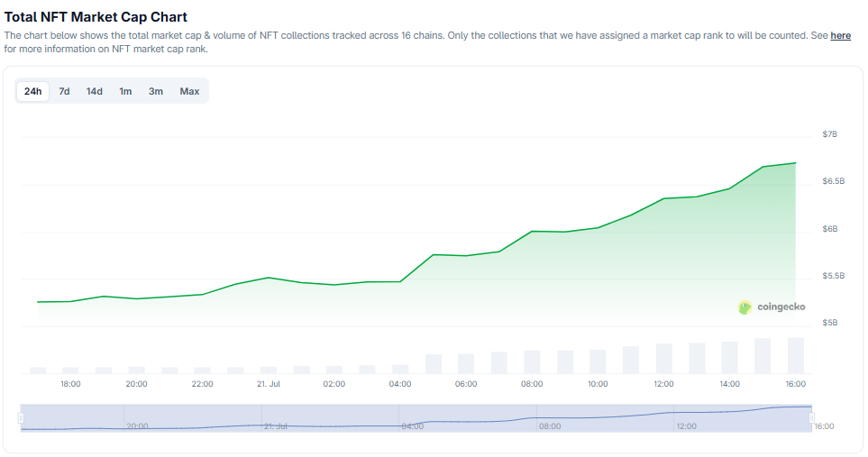Screen dimensions: 868x457
Task: Click the 16:00 x-axis label under chart
Action: 796,384
